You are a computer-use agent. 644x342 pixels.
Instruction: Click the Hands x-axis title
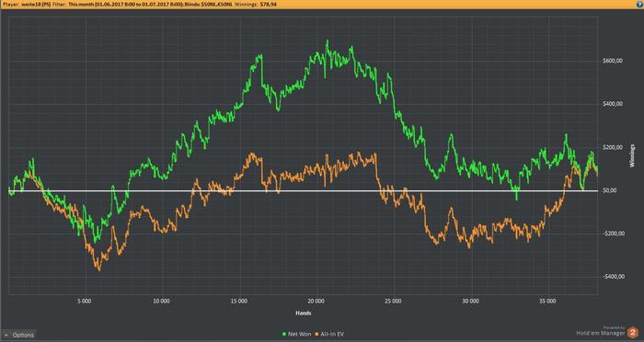click(x=303, y=313)
